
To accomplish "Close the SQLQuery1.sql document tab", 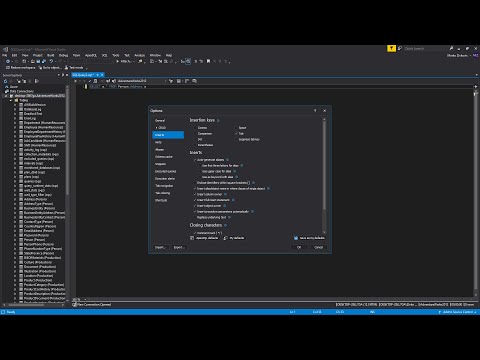I will tap(102, 75).
